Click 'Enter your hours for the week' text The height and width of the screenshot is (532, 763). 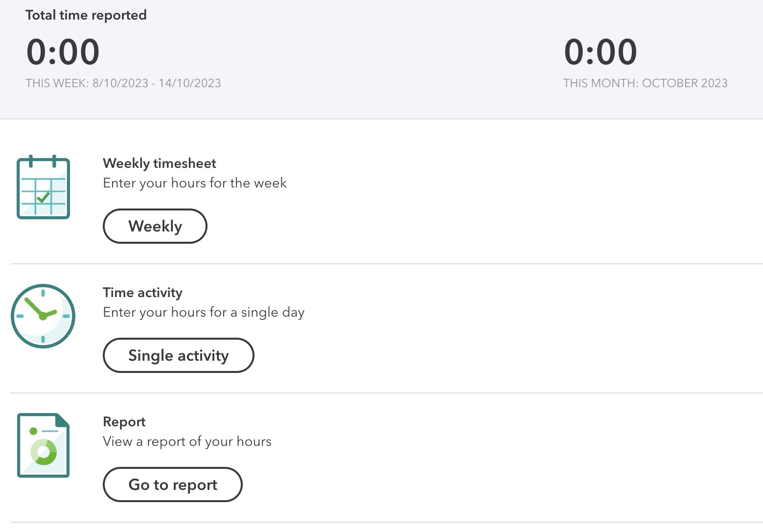pos(195,183)
